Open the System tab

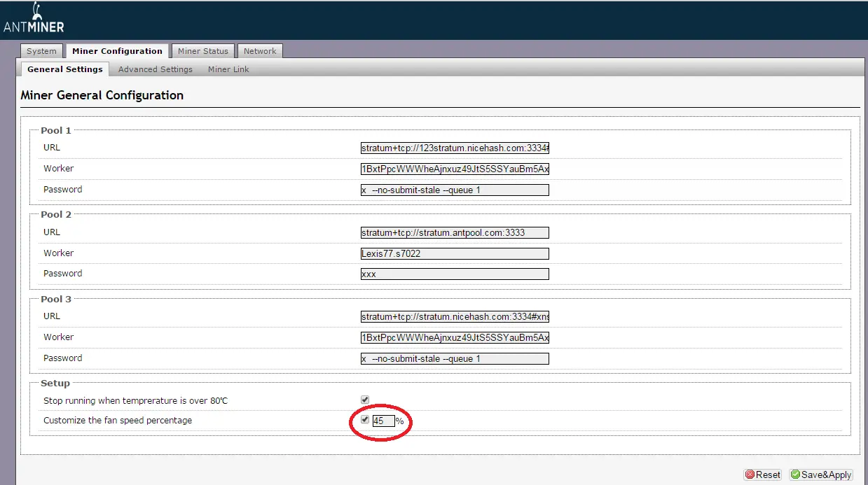[41, 51]
